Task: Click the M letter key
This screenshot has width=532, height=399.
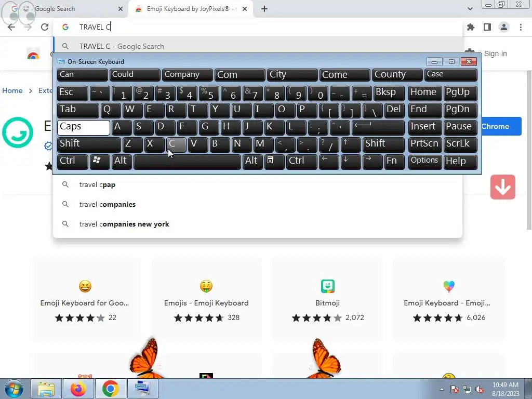Action: [263, 144]
